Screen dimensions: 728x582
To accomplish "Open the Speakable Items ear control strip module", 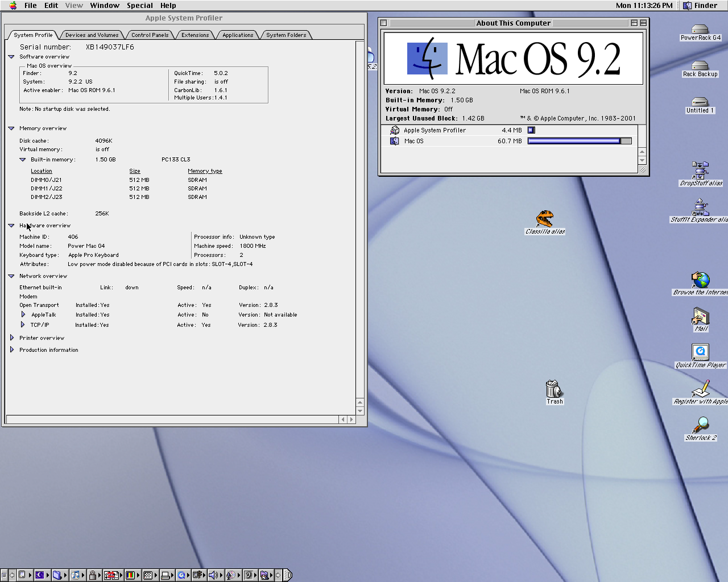I will [x=250, y=575].
